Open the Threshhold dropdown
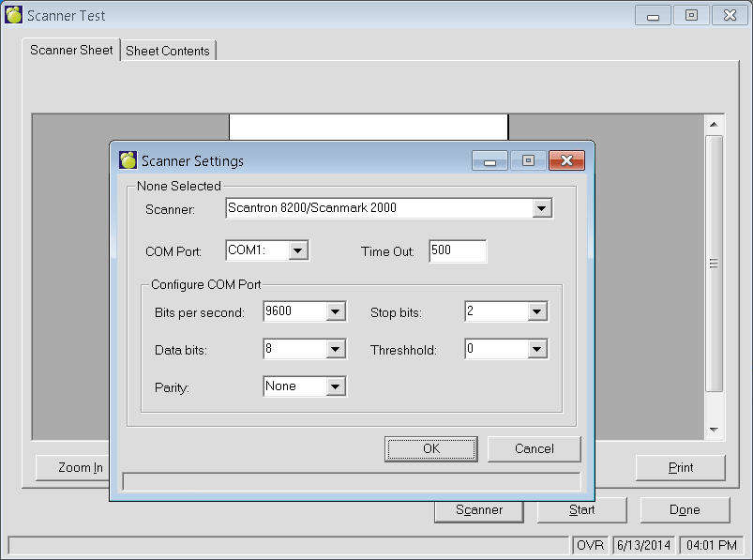 (536, 349)
